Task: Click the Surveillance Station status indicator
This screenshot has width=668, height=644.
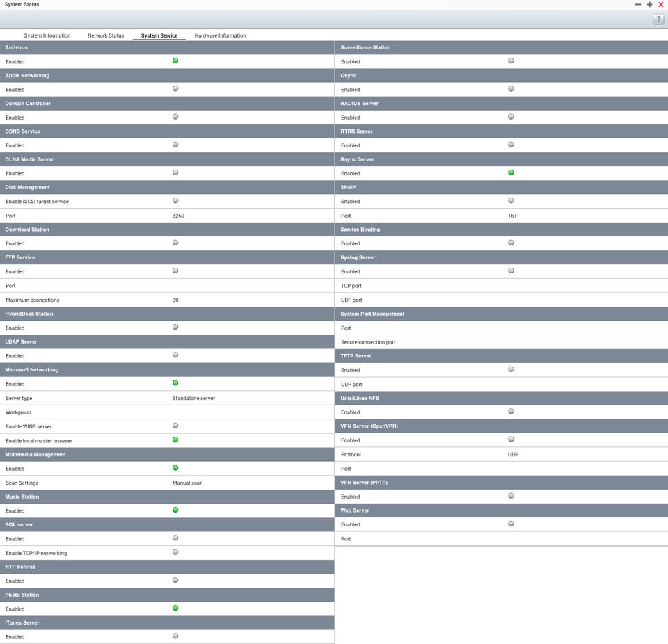Action: (511, 61)
